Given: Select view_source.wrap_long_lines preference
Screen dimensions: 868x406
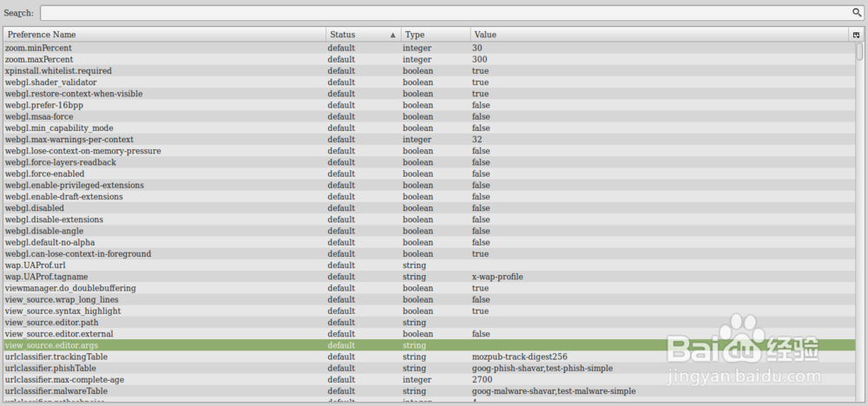Looking at the screenshot, I should [x=429, y=299].
